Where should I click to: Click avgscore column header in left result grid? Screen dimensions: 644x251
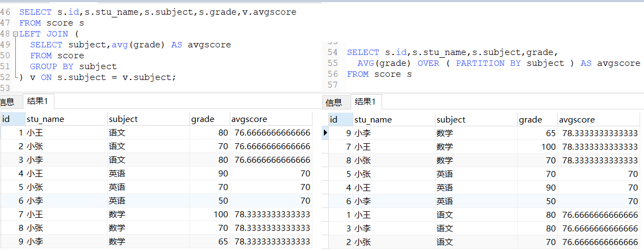[x=271, y=119]
